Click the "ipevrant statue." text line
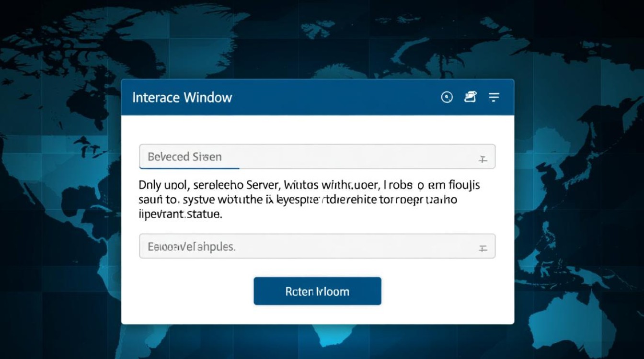Image resolution: width=644 pixels, height=359 pixels. [181, 215]
